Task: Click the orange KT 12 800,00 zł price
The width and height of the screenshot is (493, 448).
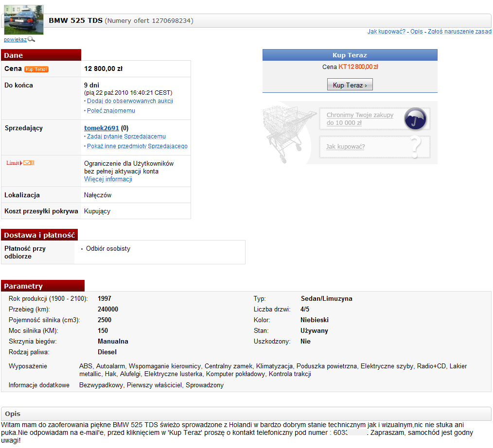Action: pos(358,67)
